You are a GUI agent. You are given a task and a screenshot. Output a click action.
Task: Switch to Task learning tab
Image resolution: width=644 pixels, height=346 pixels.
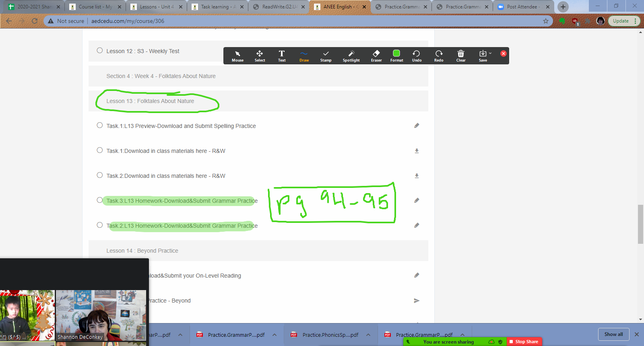coord(217,7)
